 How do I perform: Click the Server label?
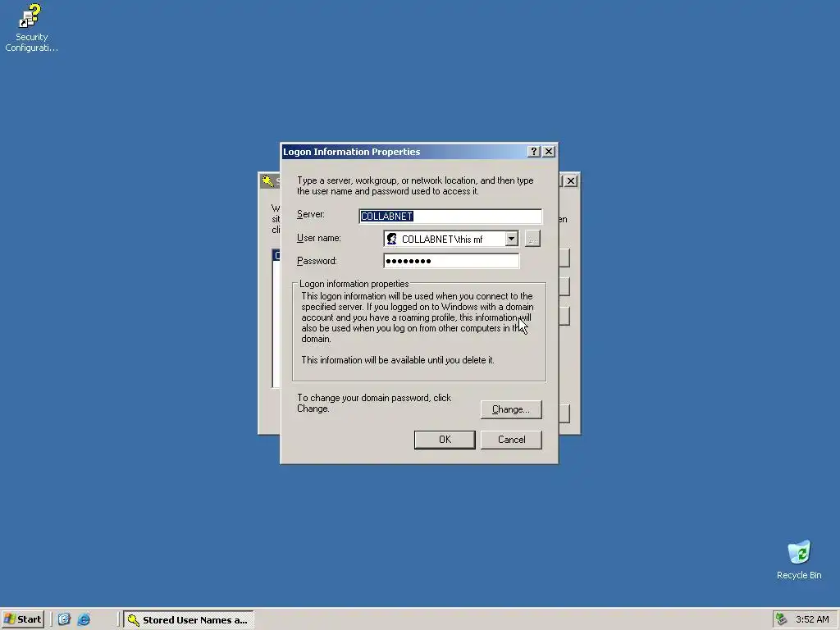311,214
